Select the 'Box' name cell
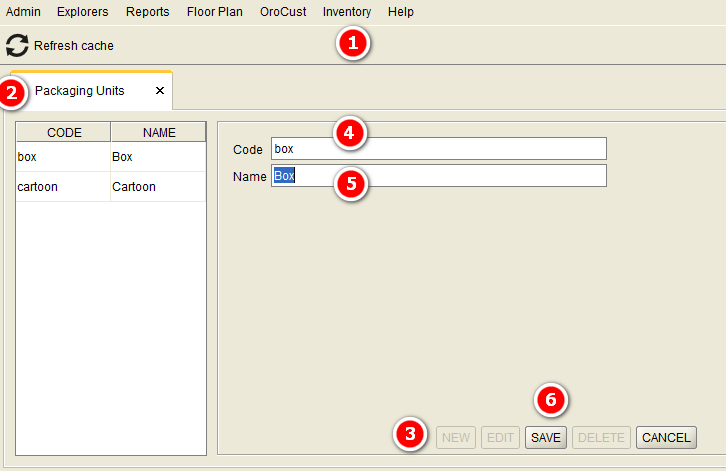 [x=158, y=157]
